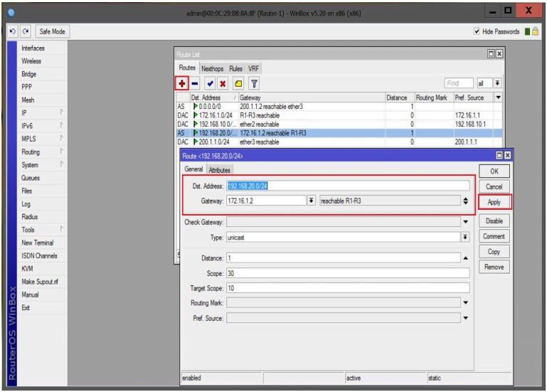Click the Dst. Address input field

tap(348, 186)
